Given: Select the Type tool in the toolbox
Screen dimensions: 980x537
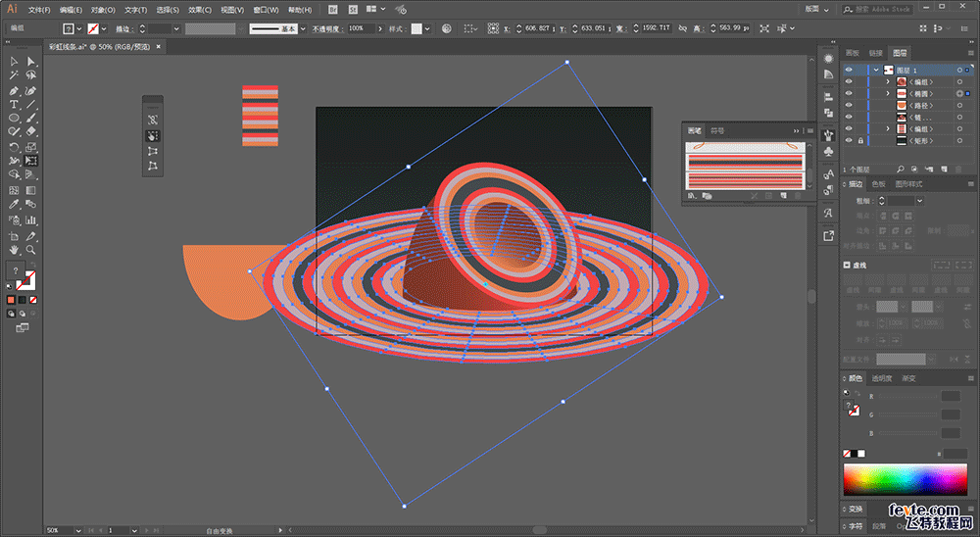Looking at the screenshot, I should click(x=14, y=104).
